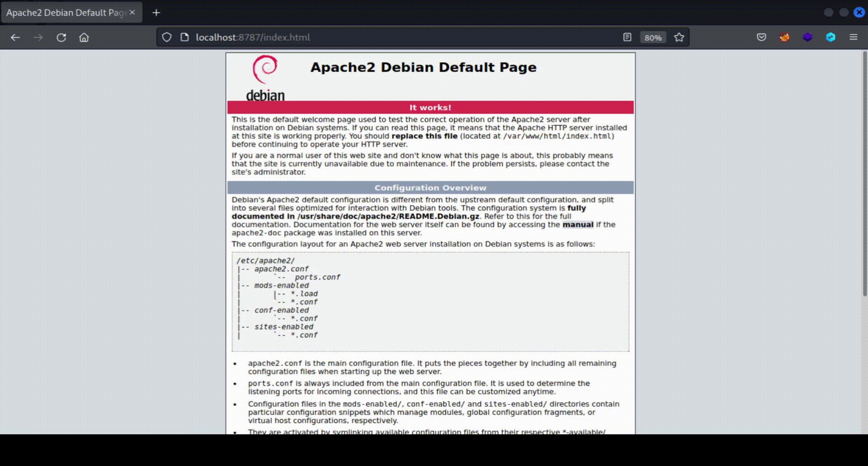
Task: Click the 'Apache2 Debian Default Page' heading
Action: 424,67
